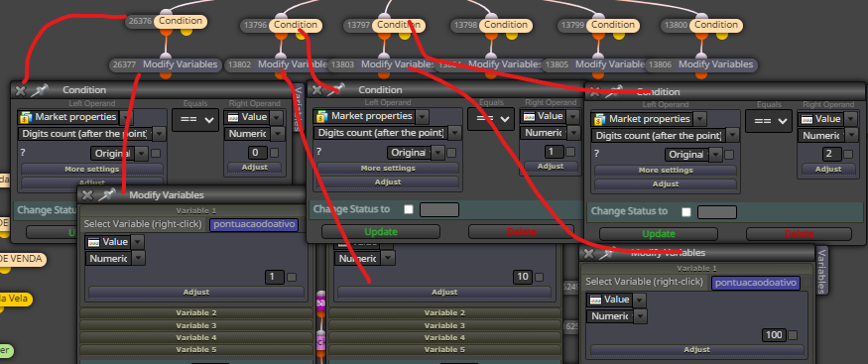Open == operator dropdown in value-2 Condition panel

(x=769, y=122)
